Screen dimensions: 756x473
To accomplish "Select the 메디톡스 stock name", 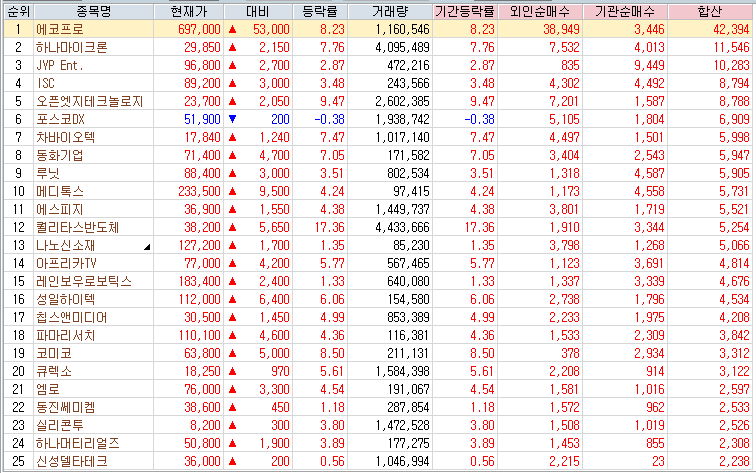I will pyautogui.click(x=60, y=191).
